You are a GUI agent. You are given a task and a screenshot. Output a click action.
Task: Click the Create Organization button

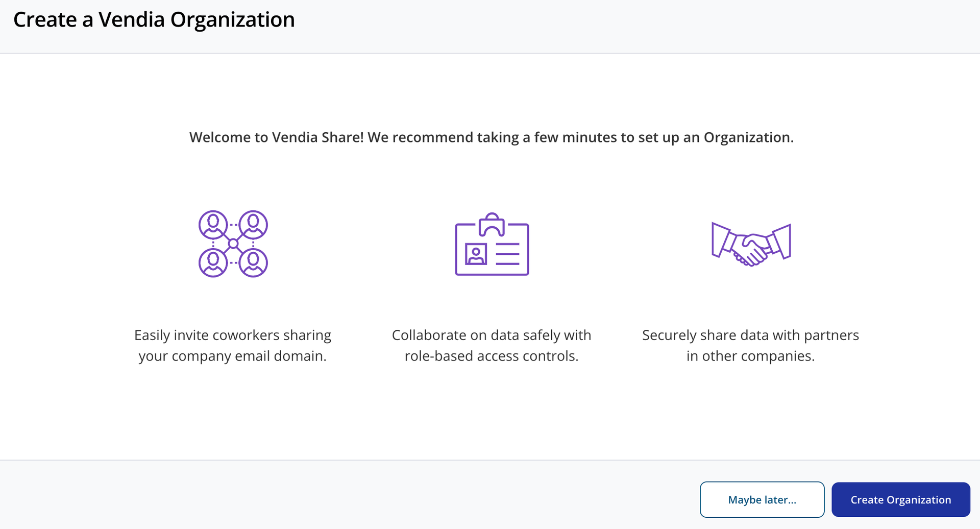coord(900,499)
